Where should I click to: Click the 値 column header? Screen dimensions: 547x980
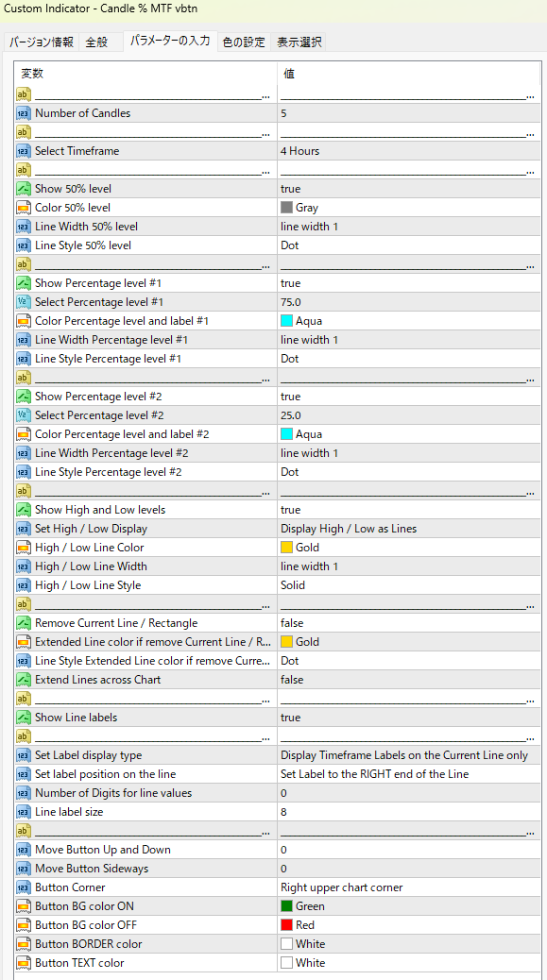coord(409,73)
